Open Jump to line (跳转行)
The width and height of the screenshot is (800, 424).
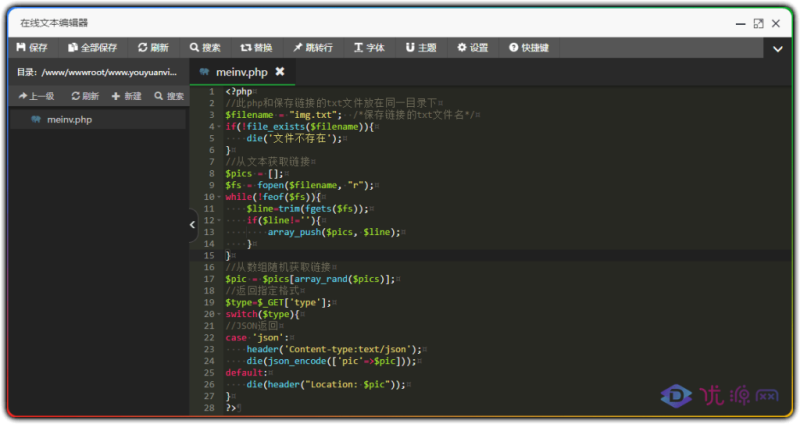tap(313, 47)
